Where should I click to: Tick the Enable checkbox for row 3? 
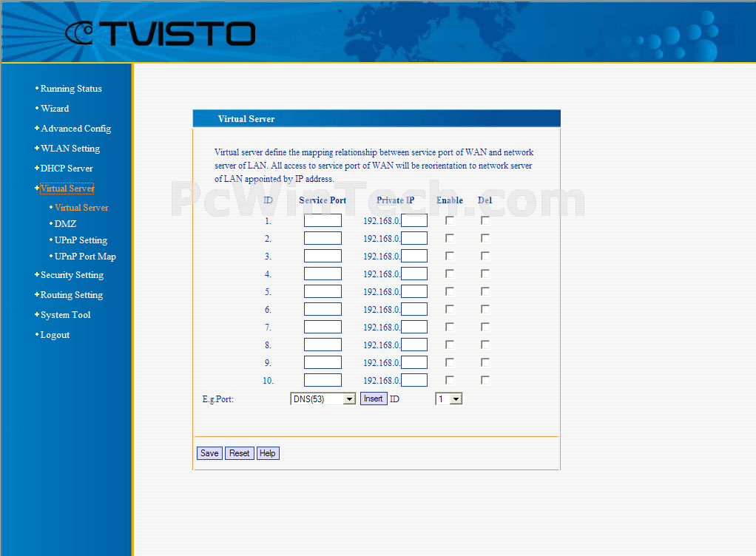point(449,256)
